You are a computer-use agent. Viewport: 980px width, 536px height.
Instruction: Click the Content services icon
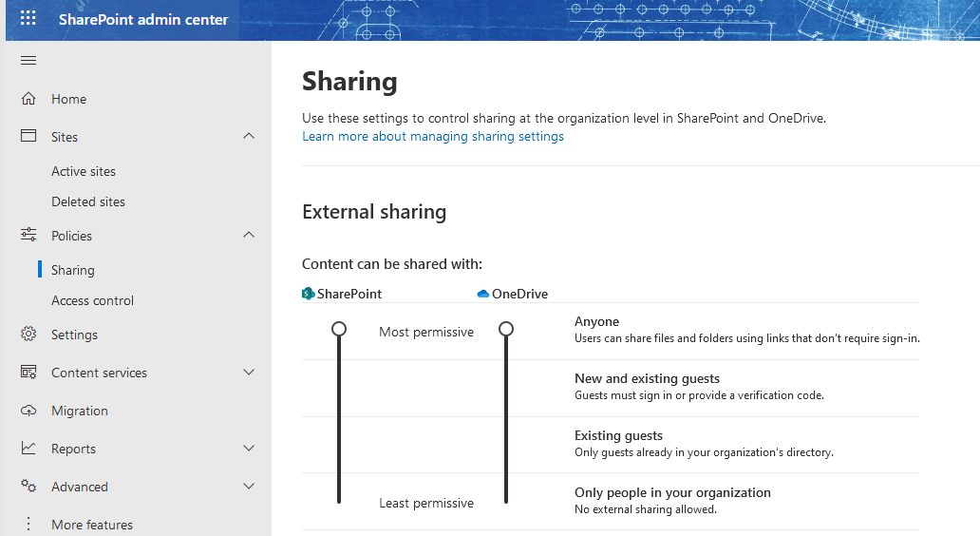coord(28,373)
